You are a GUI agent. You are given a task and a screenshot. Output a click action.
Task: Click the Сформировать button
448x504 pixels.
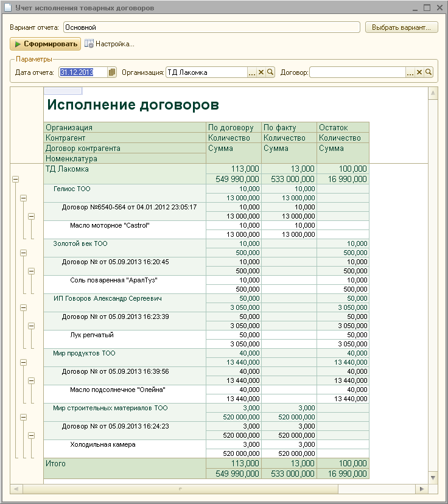45,44
